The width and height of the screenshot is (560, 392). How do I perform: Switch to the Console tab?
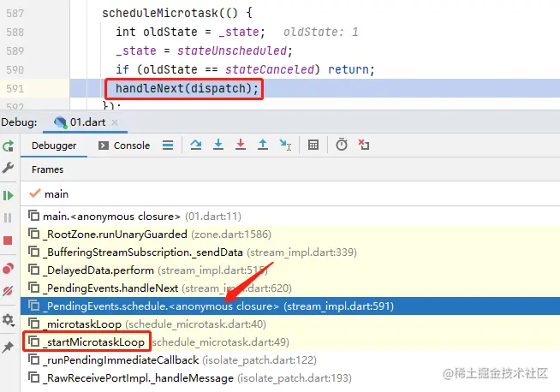(124, 146)
